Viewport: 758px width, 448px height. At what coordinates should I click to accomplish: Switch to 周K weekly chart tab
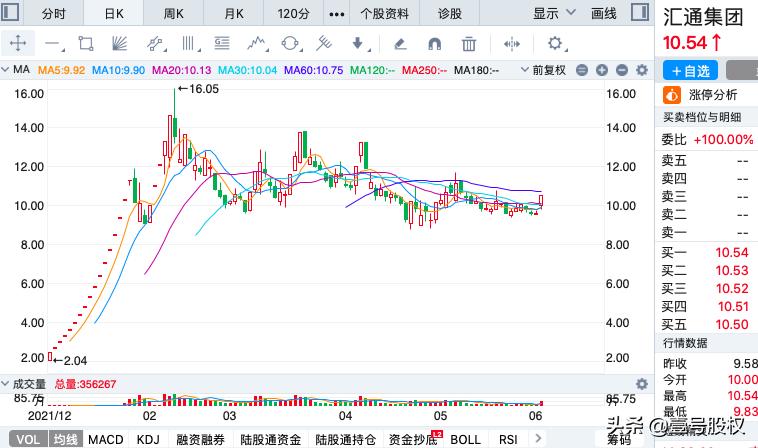click(x=173, y=13)
